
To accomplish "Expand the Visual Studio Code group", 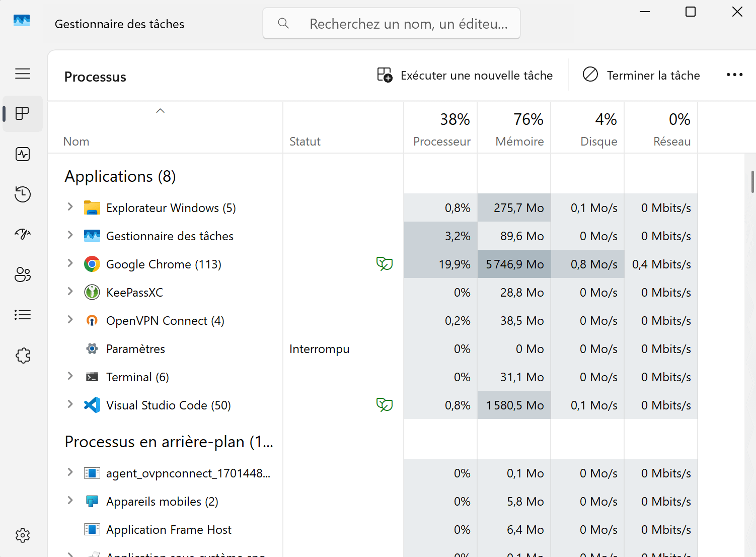I will point(70,404).
